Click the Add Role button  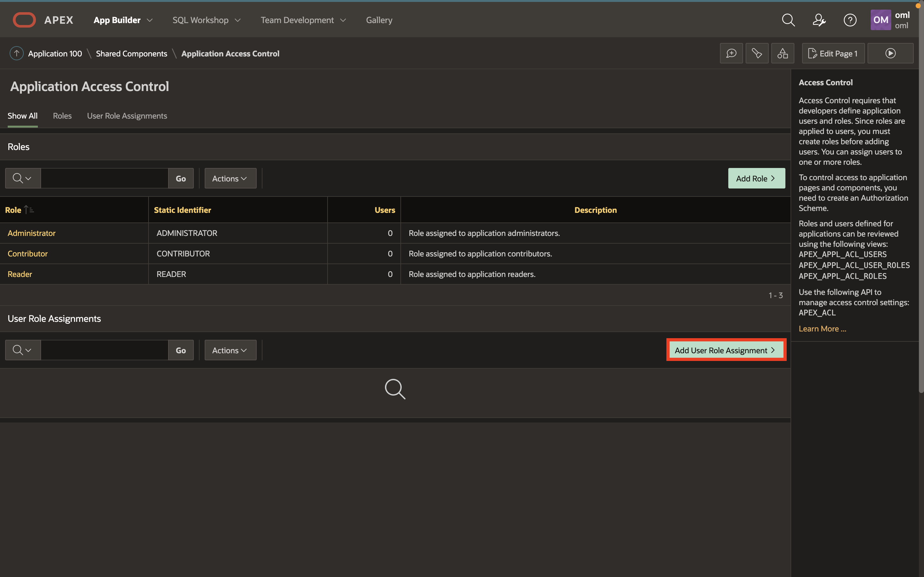pos(756,179)
